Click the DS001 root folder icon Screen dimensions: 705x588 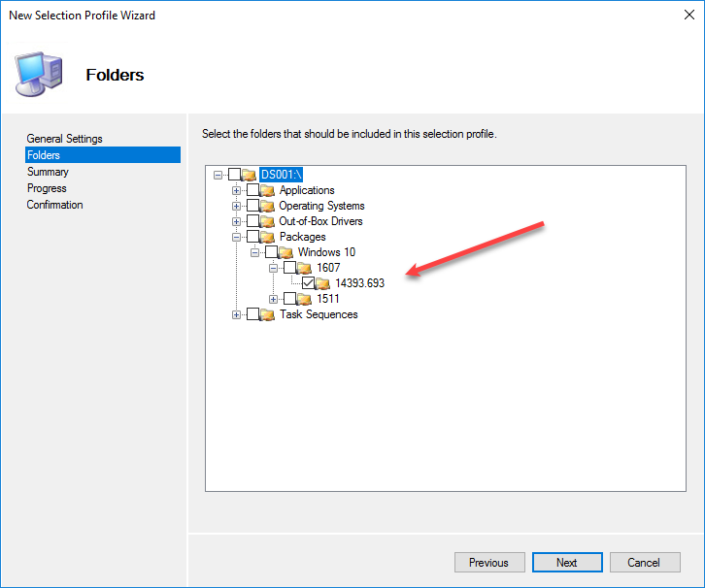pos(250,175)
